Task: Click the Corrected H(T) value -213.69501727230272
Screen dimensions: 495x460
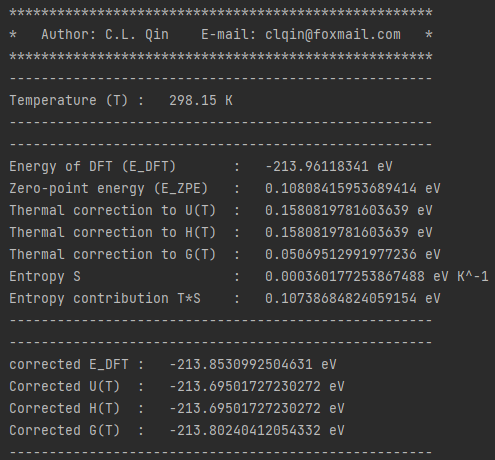Action: click(245, 408)
